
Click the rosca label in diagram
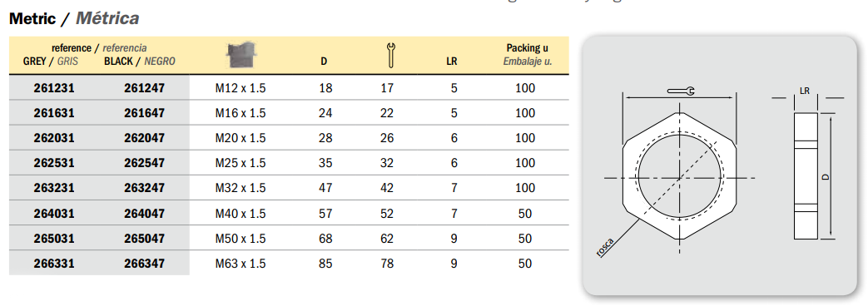click(604, 246)
